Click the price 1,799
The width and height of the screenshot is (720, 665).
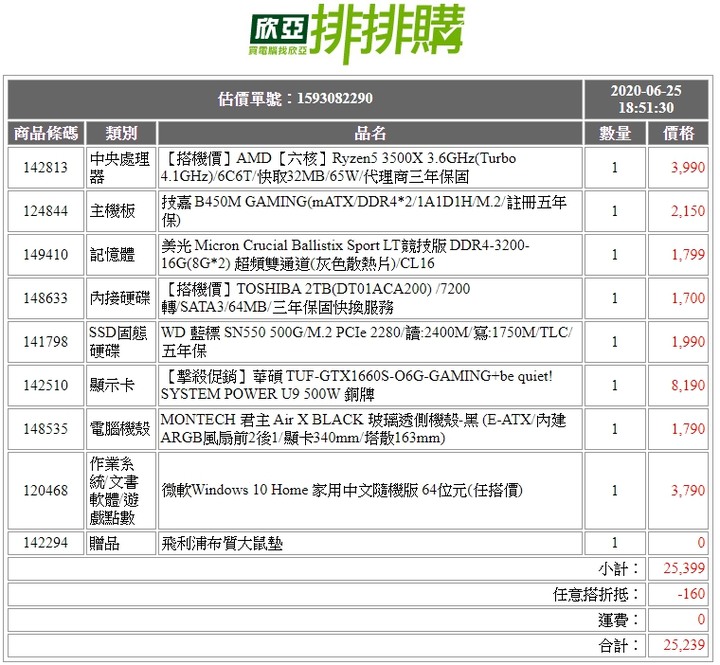(687, 254)
